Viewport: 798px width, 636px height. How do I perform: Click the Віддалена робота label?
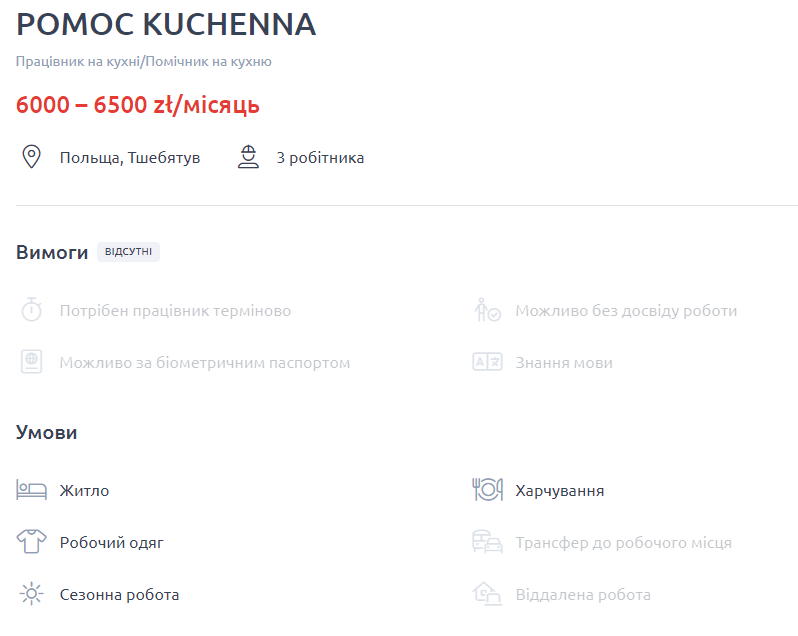coord(583,595)
